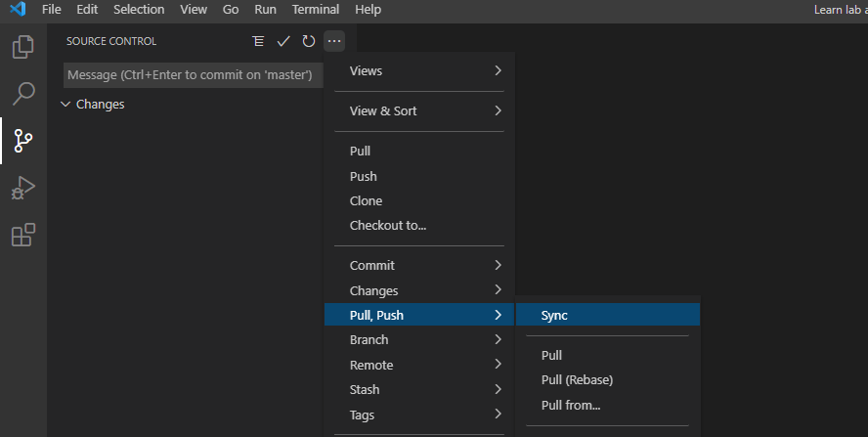This screenshot has width=868, height=437.
Task: Open the Run and Debug icon
Action: pos(22,189)
